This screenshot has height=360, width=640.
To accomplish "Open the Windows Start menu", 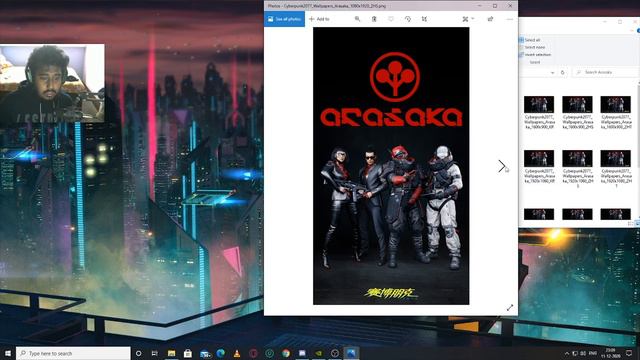I will pos(7,353).
